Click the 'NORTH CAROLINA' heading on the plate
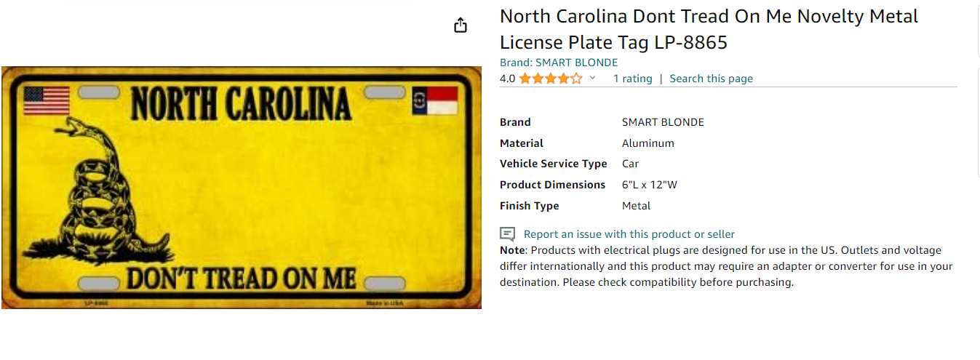Image resolution: width=980 pixels, height=360 pixels. point(240,104)
